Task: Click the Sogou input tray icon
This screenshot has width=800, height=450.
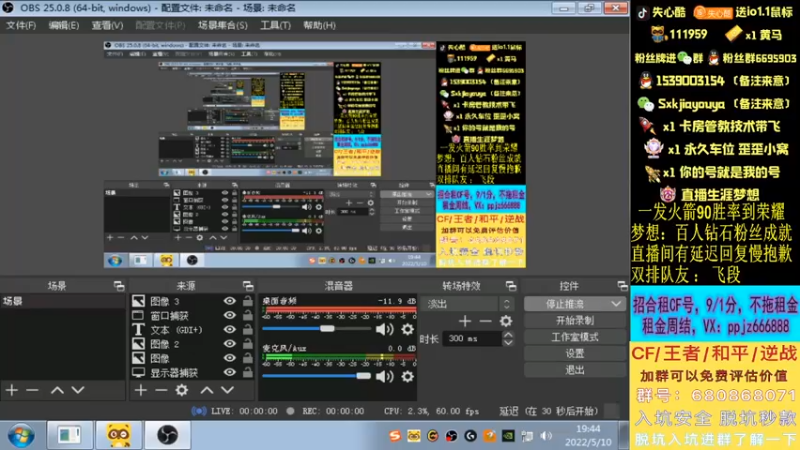Action: point(394,436)
